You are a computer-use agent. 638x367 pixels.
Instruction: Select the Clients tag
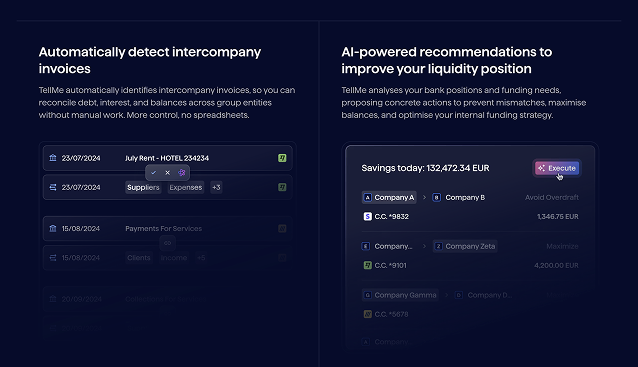(139, 258)
